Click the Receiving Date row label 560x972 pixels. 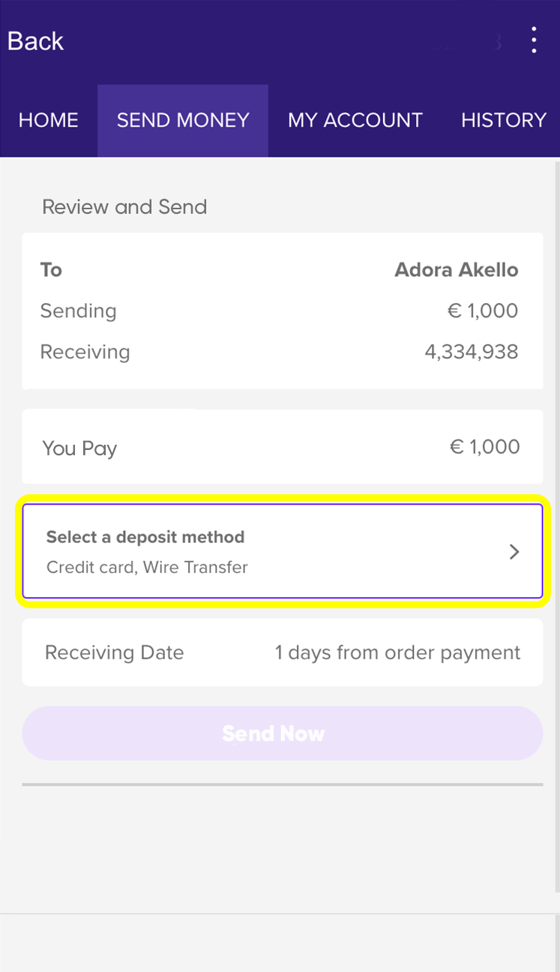(x=114, y=652)
